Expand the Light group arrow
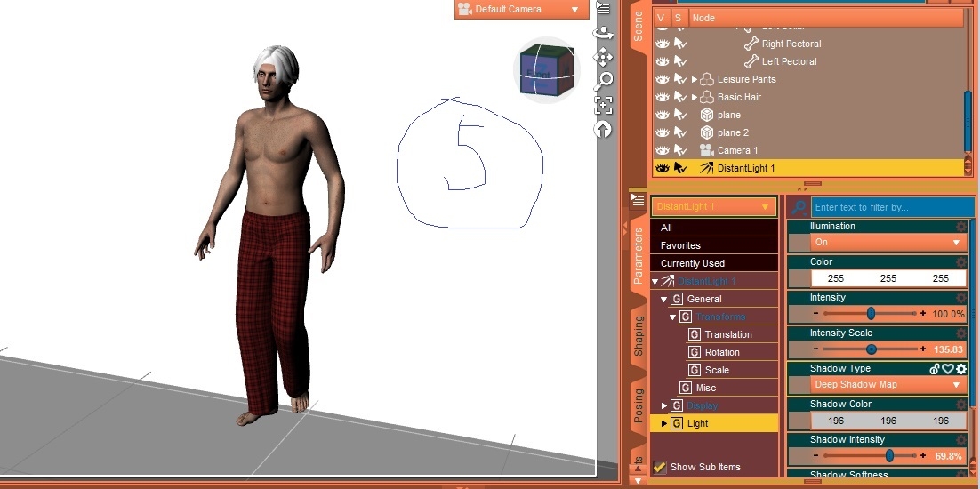This screenshot has height=489, width=980. coord(664,423)
